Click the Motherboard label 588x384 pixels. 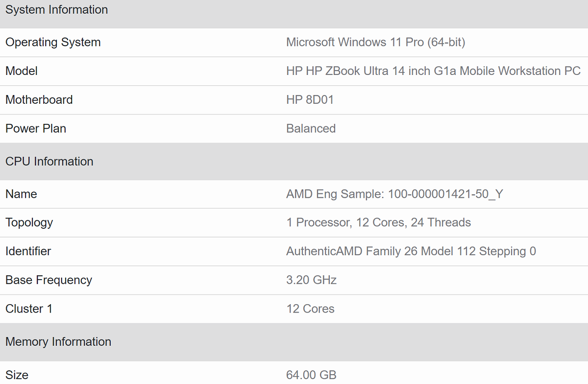pyautogui.click(x=39, y=100)
